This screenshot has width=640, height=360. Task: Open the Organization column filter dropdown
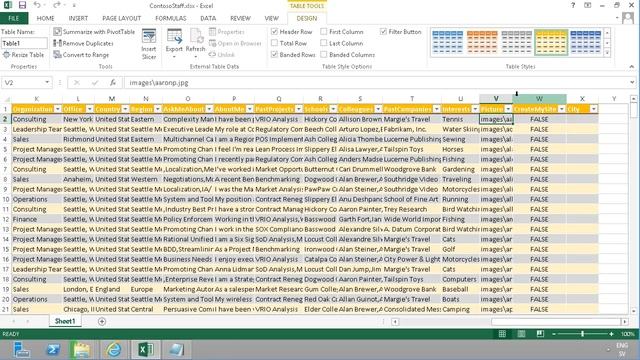(58, 109)
